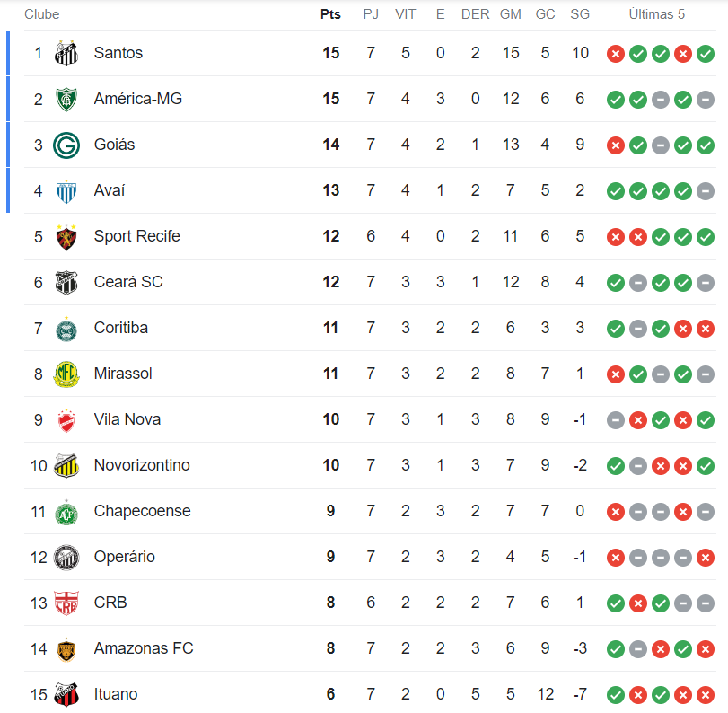The height and width of the screenshot is (713, 728).
Task: Click the Coritiba club crest
Action: [66, 328]
